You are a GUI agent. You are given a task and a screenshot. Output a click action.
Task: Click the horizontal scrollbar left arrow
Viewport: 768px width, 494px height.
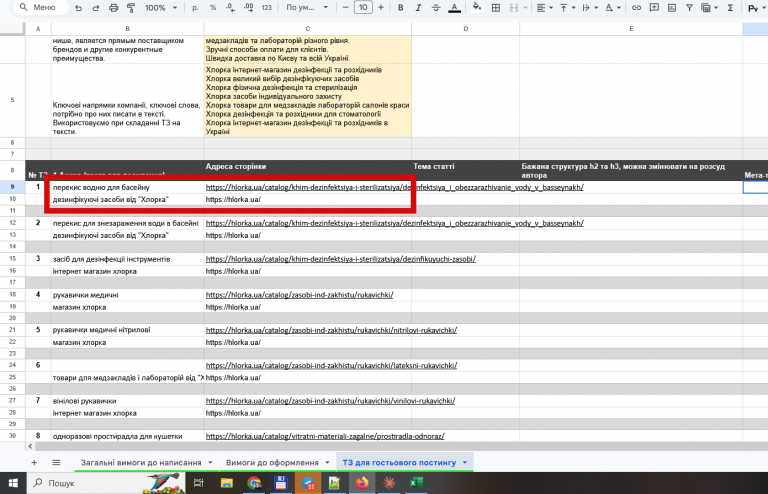pyautogui.click(x=31, y=446)
